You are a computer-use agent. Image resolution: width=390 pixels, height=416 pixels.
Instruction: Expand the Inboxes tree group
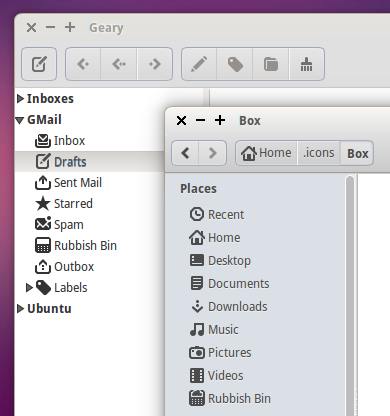20,99
